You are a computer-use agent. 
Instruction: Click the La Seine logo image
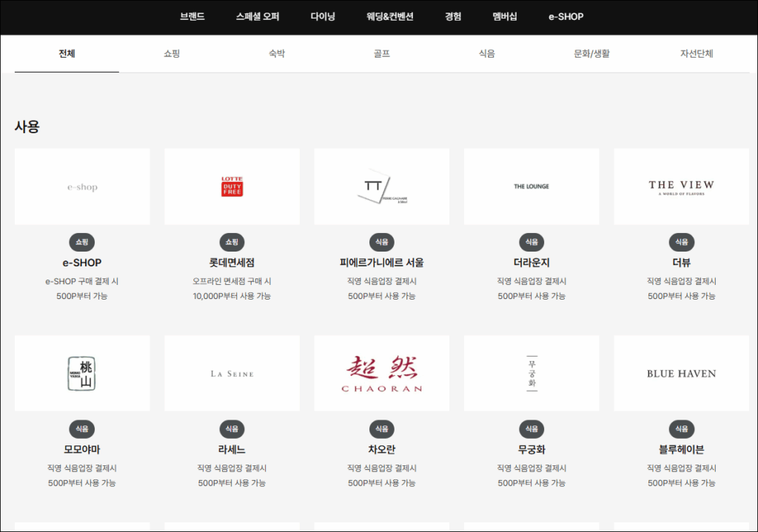pyautogui.click(x=232, y=374)
